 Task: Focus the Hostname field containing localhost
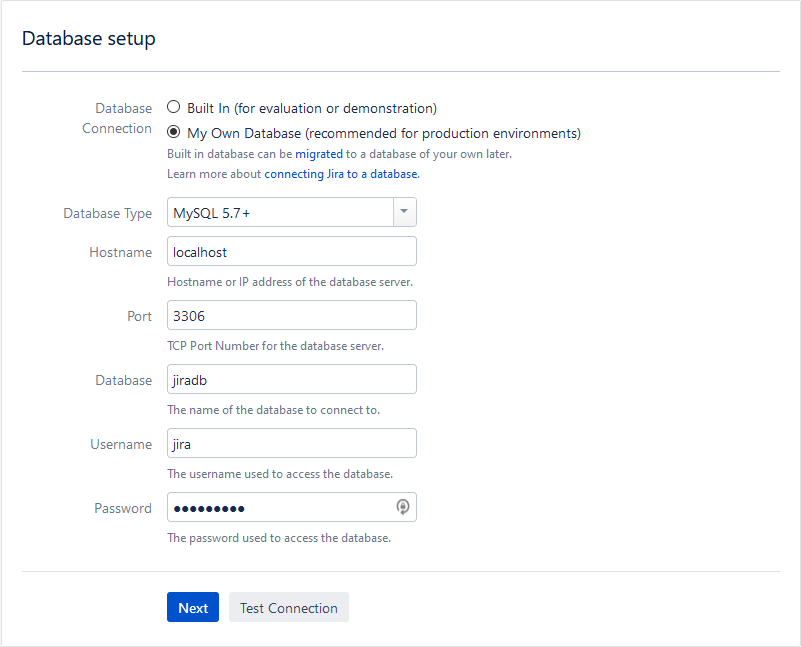pyautogui.click(x=291, y=252)
